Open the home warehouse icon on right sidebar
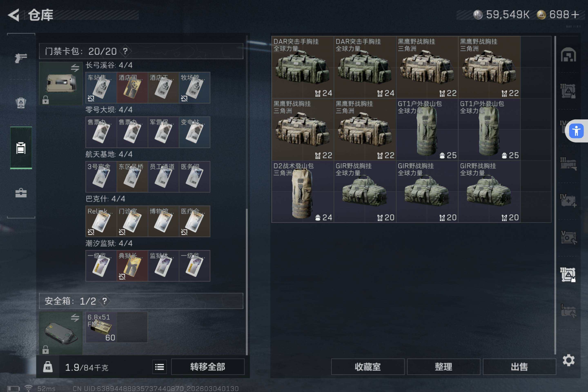The height and width of the screenshot is (392, 588). (x=568, y=55)
